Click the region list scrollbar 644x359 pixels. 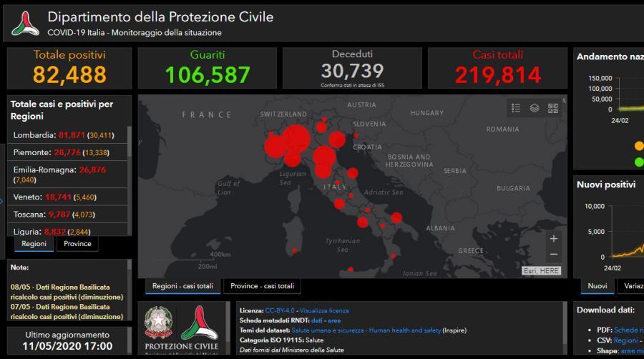(x=130, y=142)
